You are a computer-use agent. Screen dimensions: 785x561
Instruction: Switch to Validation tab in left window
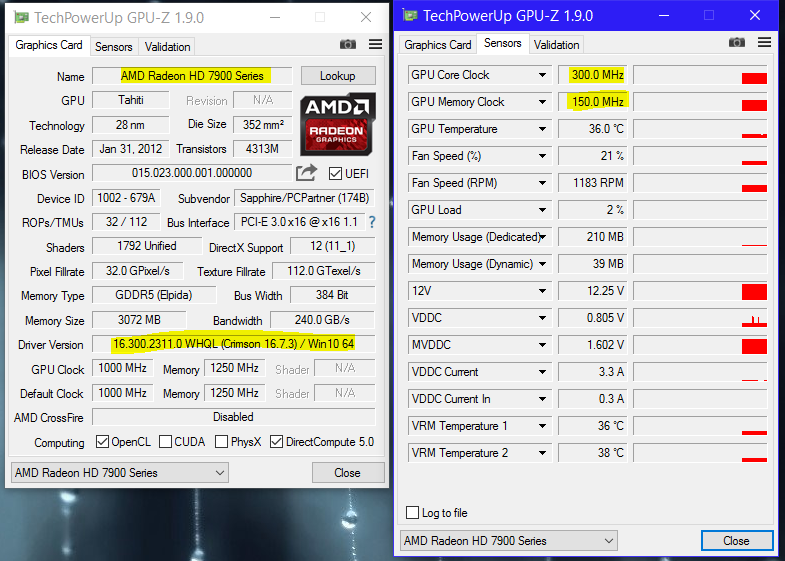167,47
